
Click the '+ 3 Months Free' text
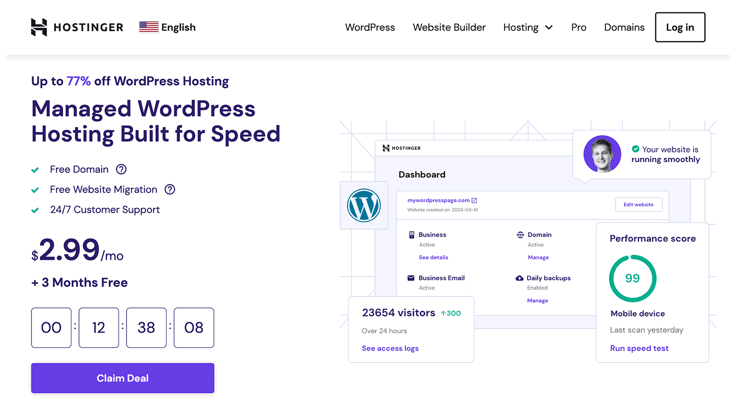(x=79, y=283)
